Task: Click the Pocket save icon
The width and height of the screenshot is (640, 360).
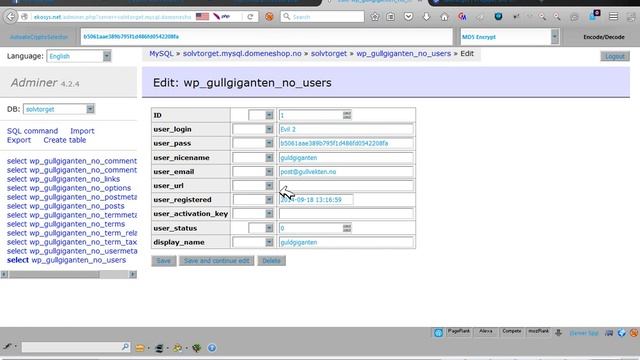Action: pyautogui.click(x=408, y=17)
